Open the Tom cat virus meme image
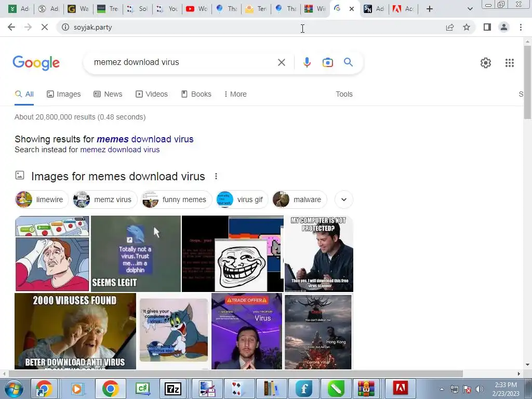532x399 pixels. click(x=174, y=331)
